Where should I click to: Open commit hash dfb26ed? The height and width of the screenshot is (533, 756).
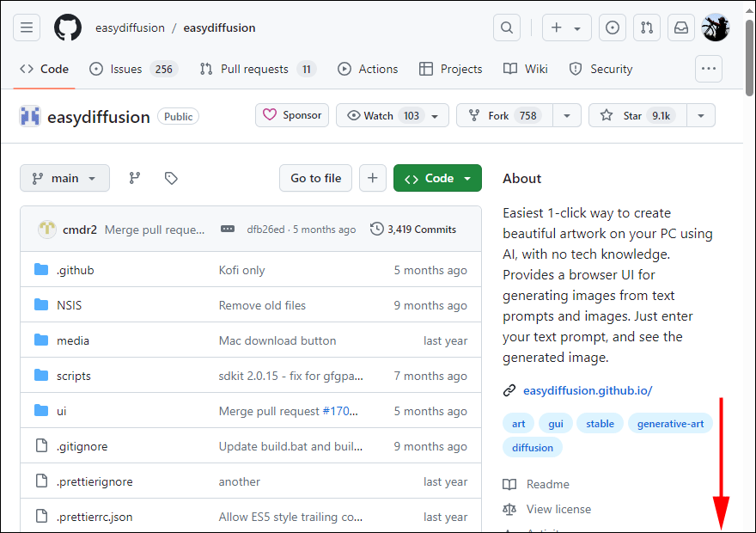(265, 230)
